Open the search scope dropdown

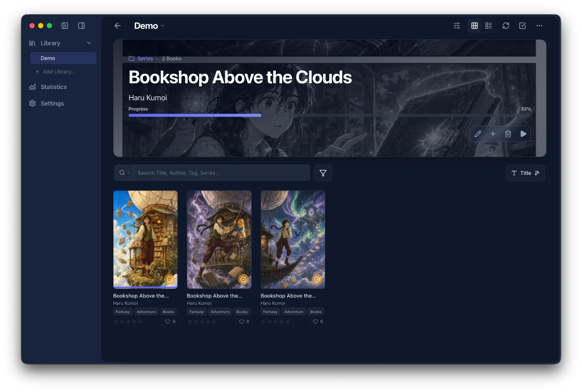(125, 173)
